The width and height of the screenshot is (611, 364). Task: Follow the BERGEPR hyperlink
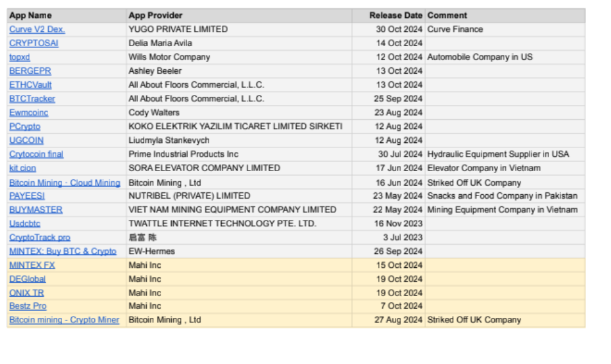tap(30, 71)
